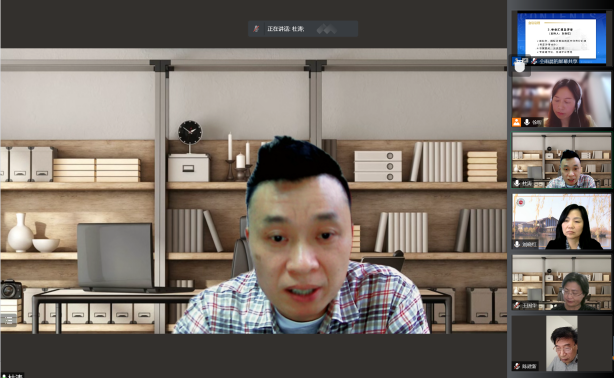Select the active-speaker plaid shirt thumbnail
Image resolution: width=614 pixels, height=378 pixels.
[x=562, y=161]
